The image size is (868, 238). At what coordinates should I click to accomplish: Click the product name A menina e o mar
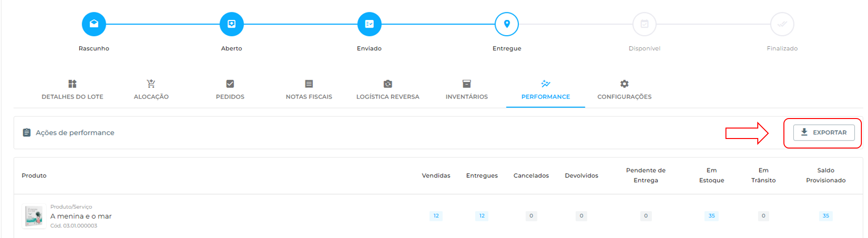[x=81, y=216]
